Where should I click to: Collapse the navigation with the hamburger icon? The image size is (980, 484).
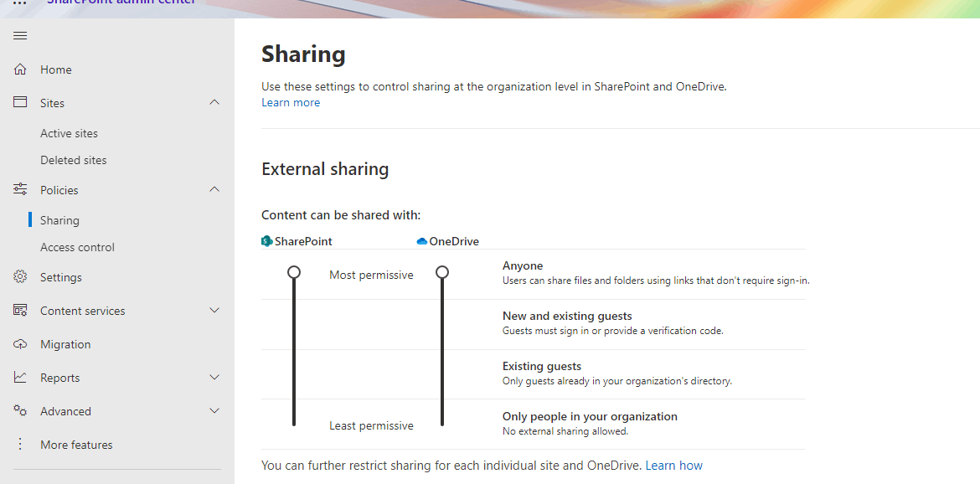20,35
